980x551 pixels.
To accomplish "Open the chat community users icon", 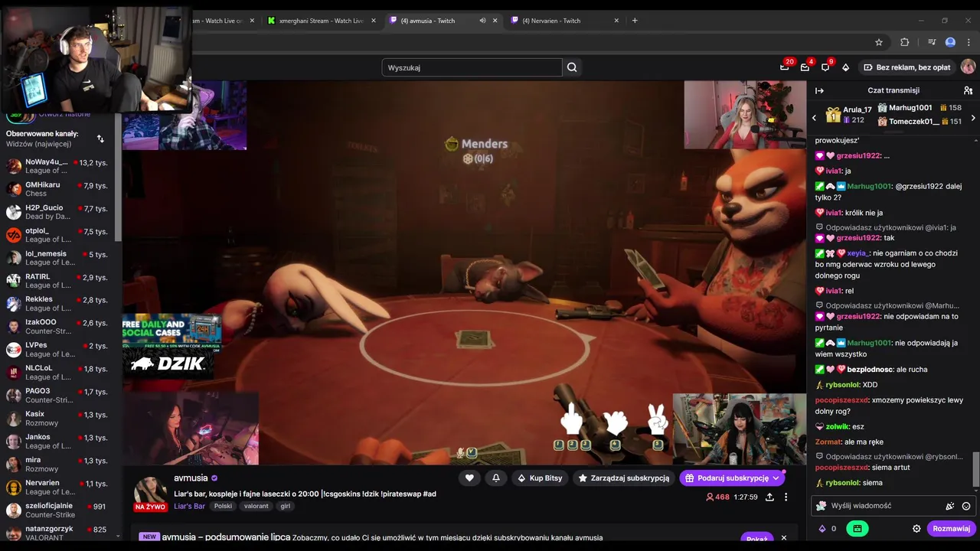I will 968,90.
